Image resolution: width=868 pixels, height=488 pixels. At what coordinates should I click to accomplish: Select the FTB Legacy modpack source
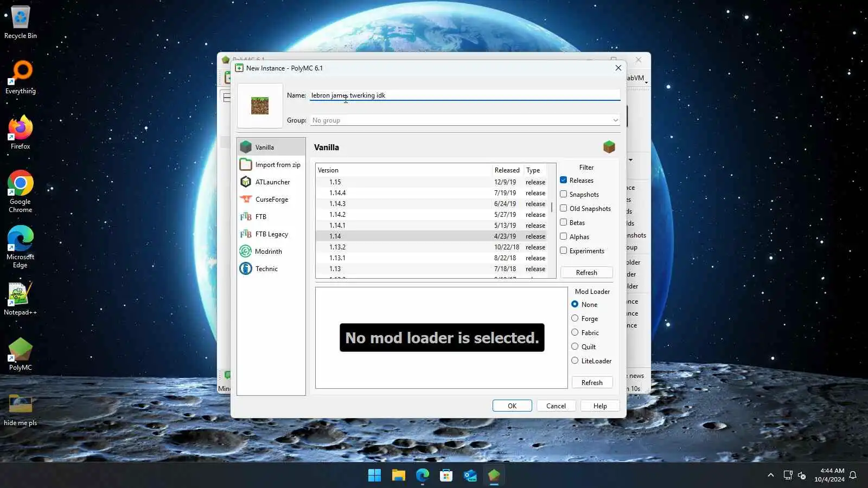tap(271, 234)
